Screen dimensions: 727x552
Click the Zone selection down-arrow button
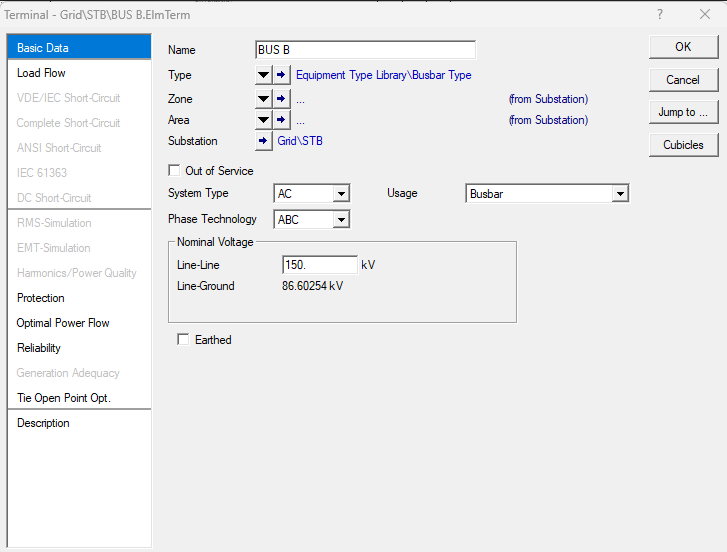pos(263,99)
